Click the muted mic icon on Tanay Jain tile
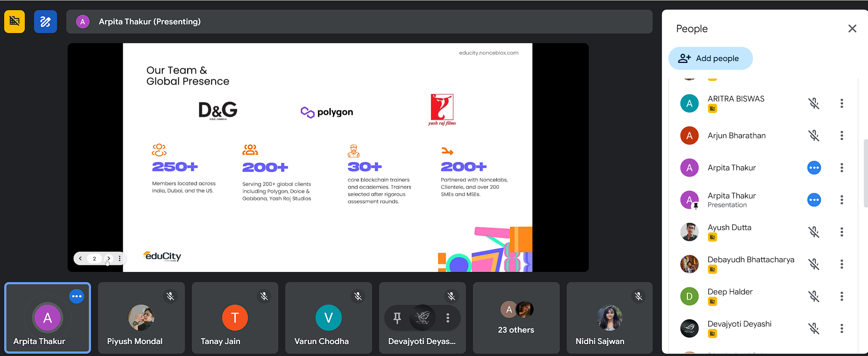Image resolution: width=868 pixels, height=356 pixels. point(264,296)
